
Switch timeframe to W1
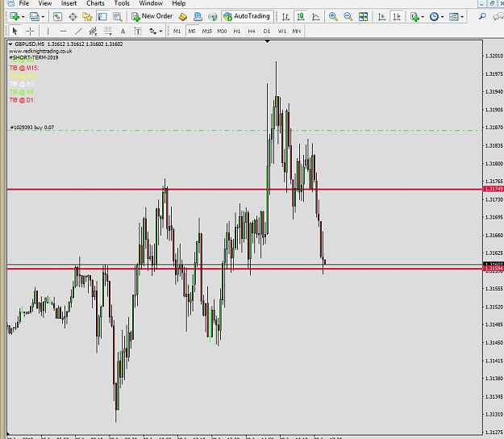click(x=282, y=31)
